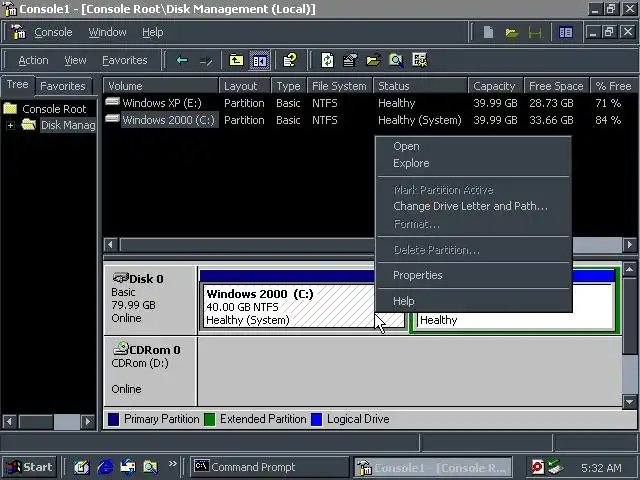Screen dimensions: 640x480
Task: Sort by the Free Space column header
Action: 556,86
